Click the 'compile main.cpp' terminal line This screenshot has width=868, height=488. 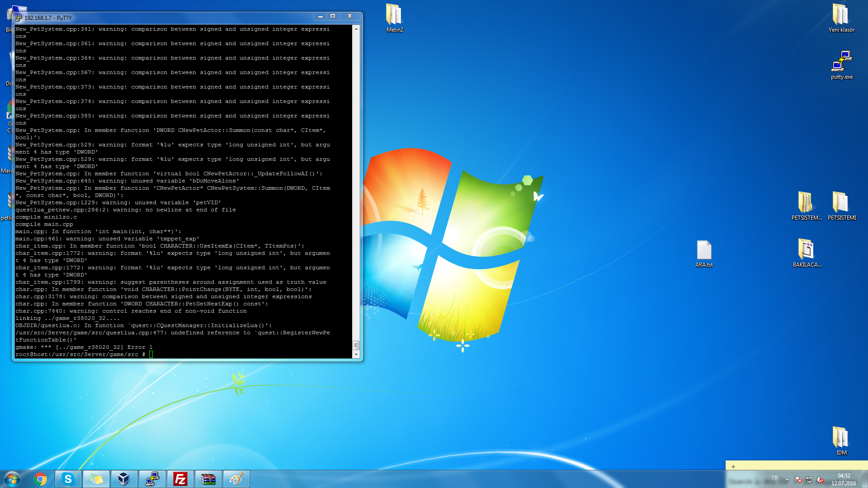44,224
